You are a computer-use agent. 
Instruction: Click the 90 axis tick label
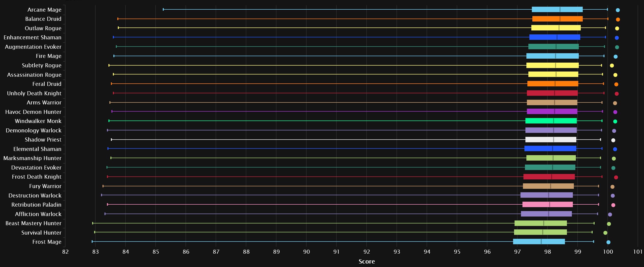click(x=306, y=252)
